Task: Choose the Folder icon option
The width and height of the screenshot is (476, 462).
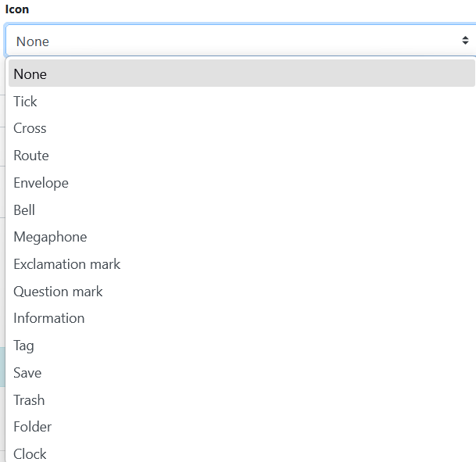Action: [x=33, y=427]
